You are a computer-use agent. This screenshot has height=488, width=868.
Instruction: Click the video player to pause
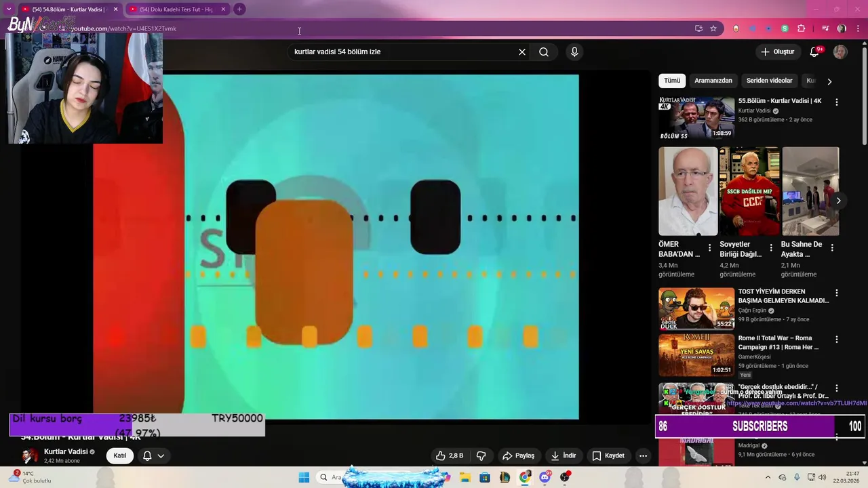[x=336, y=247]
